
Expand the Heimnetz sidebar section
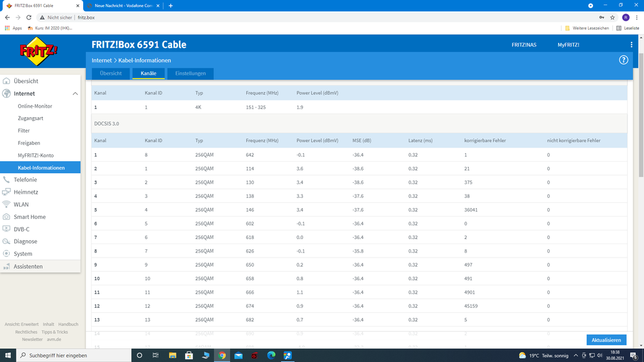click(26, 192)
